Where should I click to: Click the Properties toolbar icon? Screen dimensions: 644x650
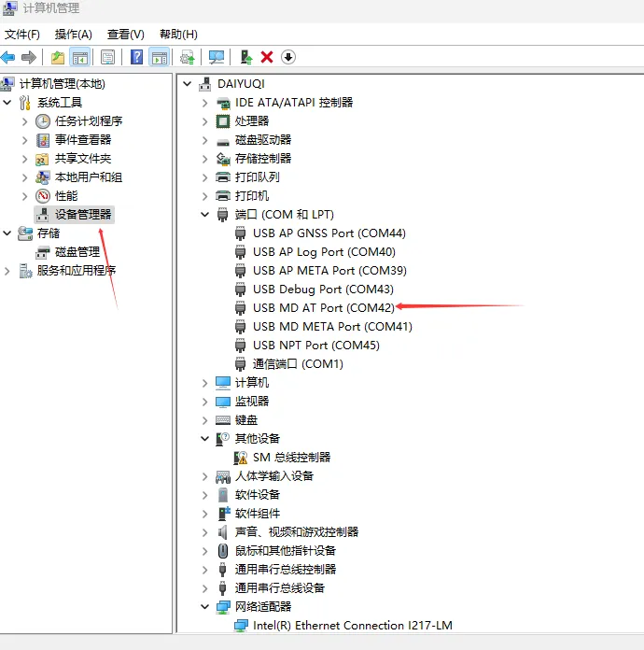tap(107, 57)
